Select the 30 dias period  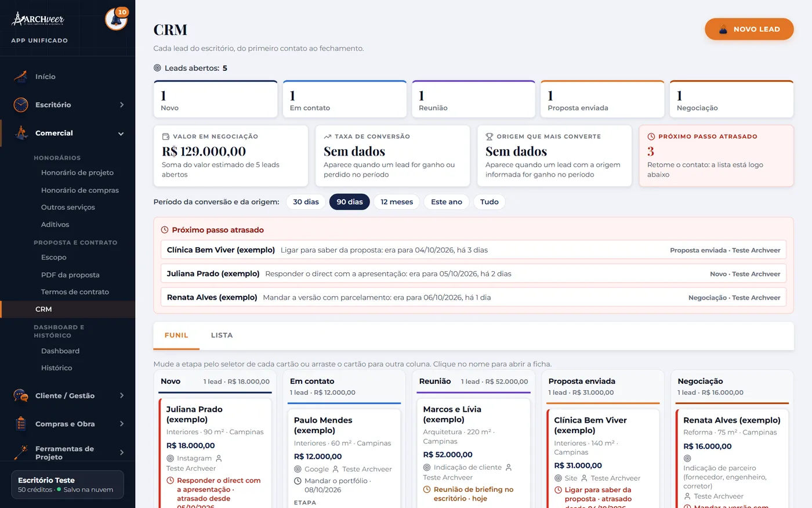306,202
